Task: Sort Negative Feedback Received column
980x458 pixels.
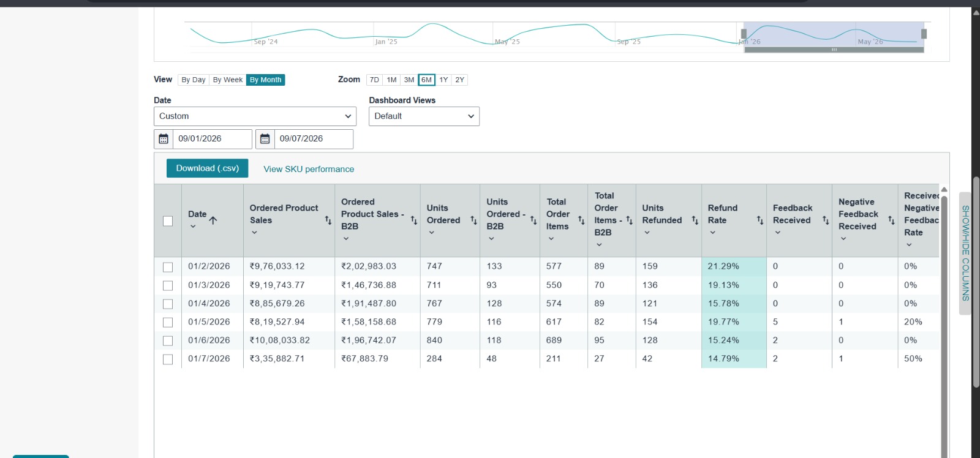Action: point(891,220)
